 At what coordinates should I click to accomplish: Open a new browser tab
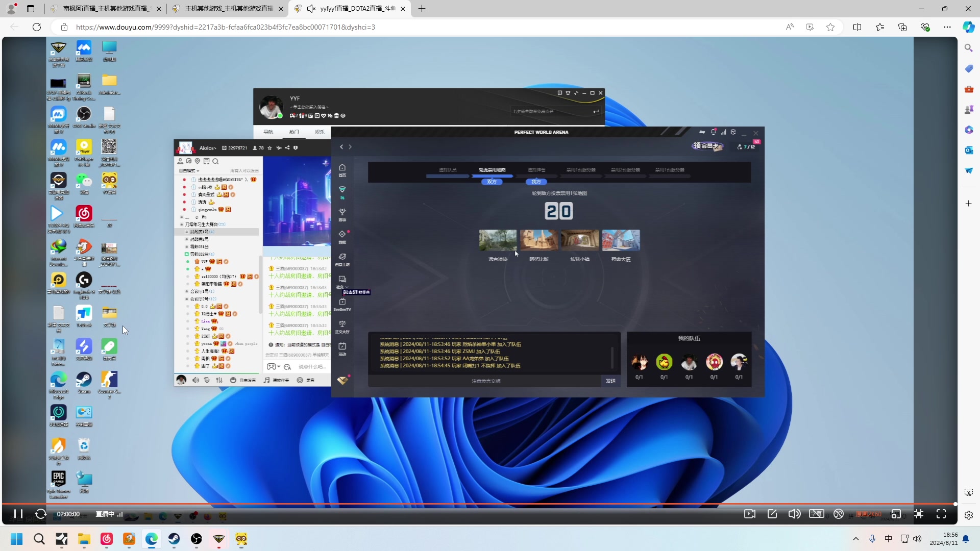coord(422,9)
